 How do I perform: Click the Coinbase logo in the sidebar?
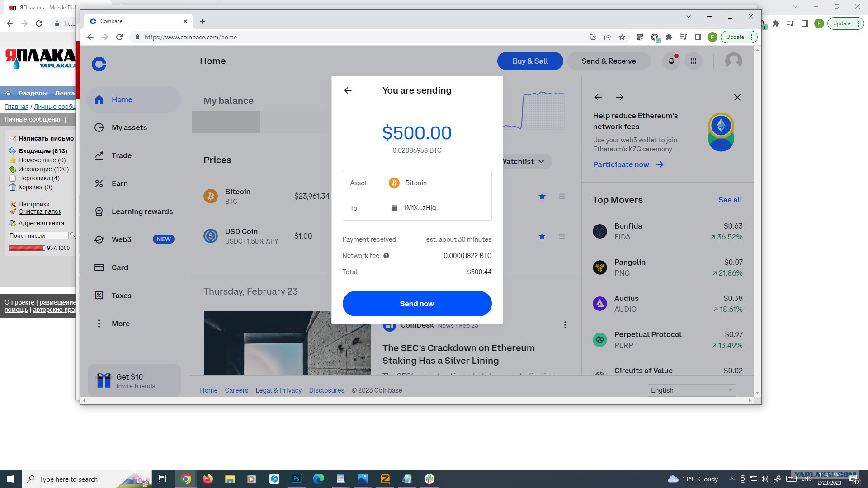[99, 64]
